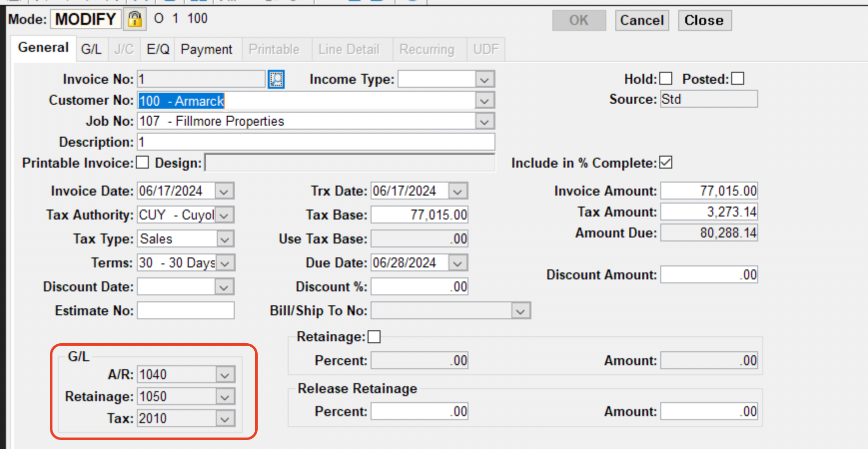The height and width of the screenshot is (449, 868).
Task: Open the invoice number lookup icon
Action: (x=276, y=79)
